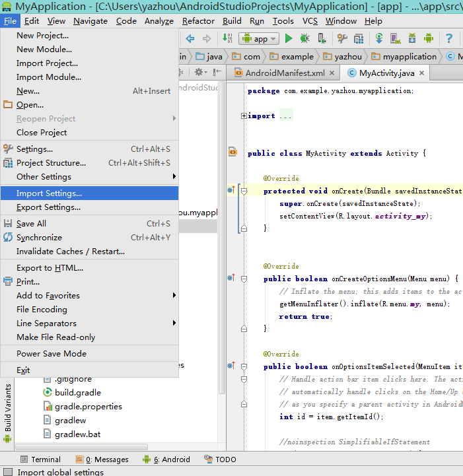Click the Forward navigation arrow in toolbar
The height and width of the screenshot is (476, 463).
[x=207, y=38]
